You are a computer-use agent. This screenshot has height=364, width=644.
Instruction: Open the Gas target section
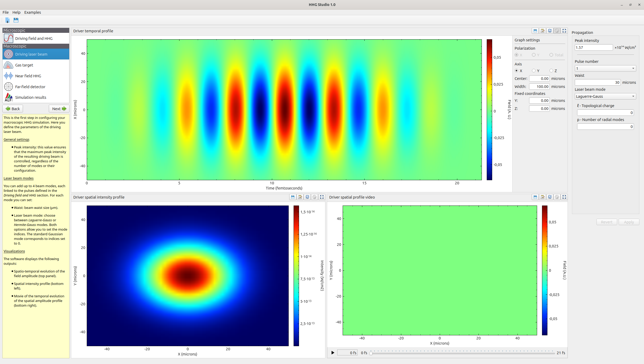click(x=24, y=65)
